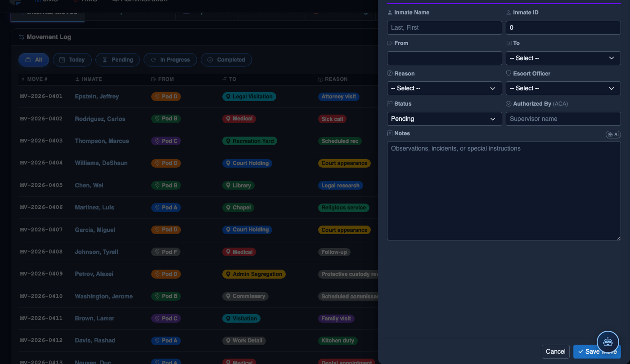Select the All filter in Movement Log

tap(34, 60)
